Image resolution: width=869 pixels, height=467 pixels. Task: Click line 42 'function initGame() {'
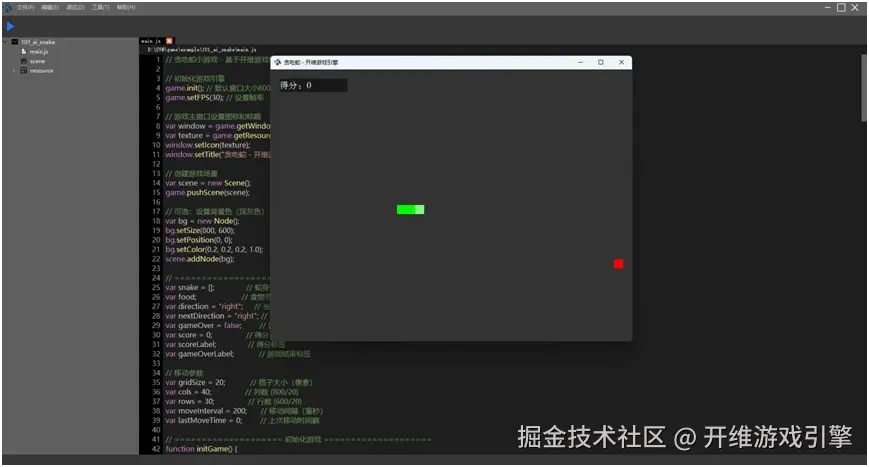pyautogui.click(x=201, y=449)
